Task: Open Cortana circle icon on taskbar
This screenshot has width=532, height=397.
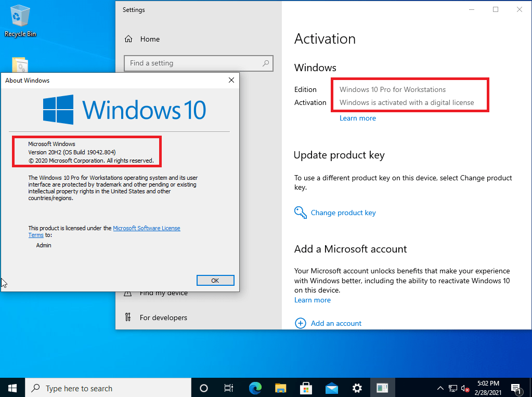Action: tap(203, 388)
